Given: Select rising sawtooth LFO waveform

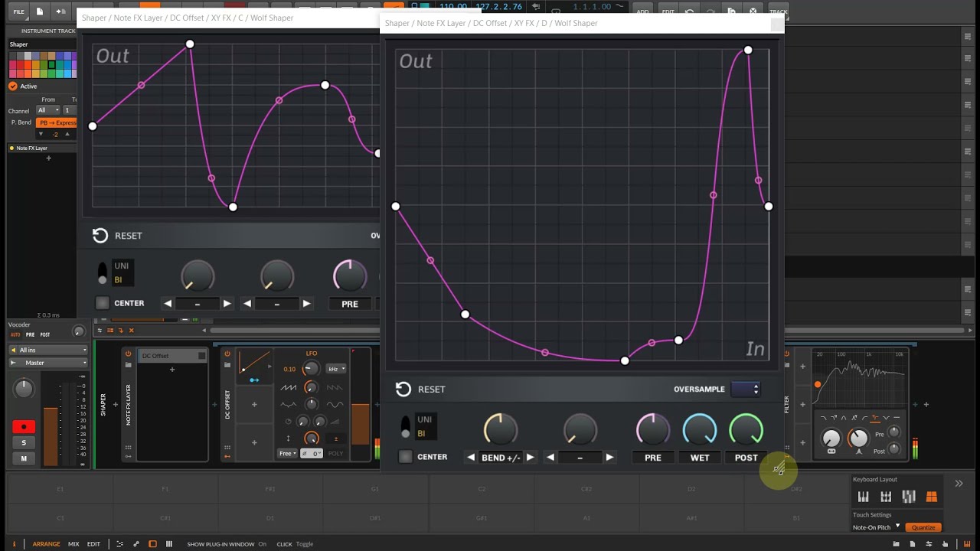Looking at the screenshot, I should (289, 387).
